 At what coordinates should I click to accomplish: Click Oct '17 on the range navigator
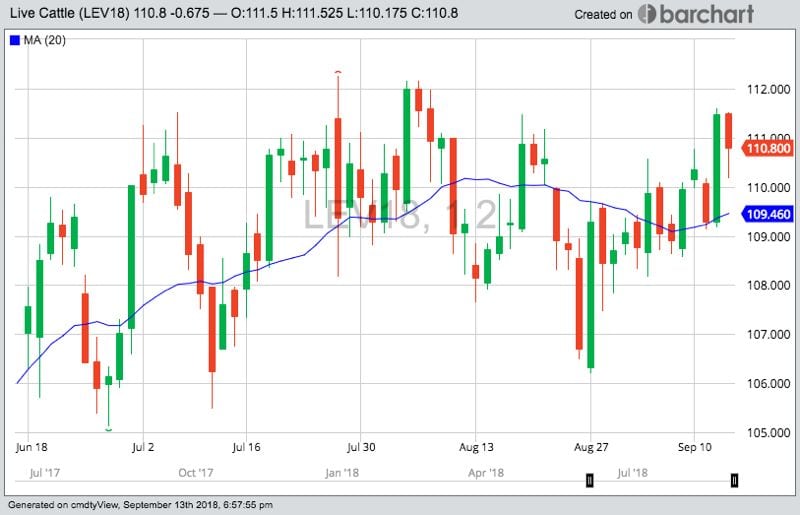pos(195,473)
